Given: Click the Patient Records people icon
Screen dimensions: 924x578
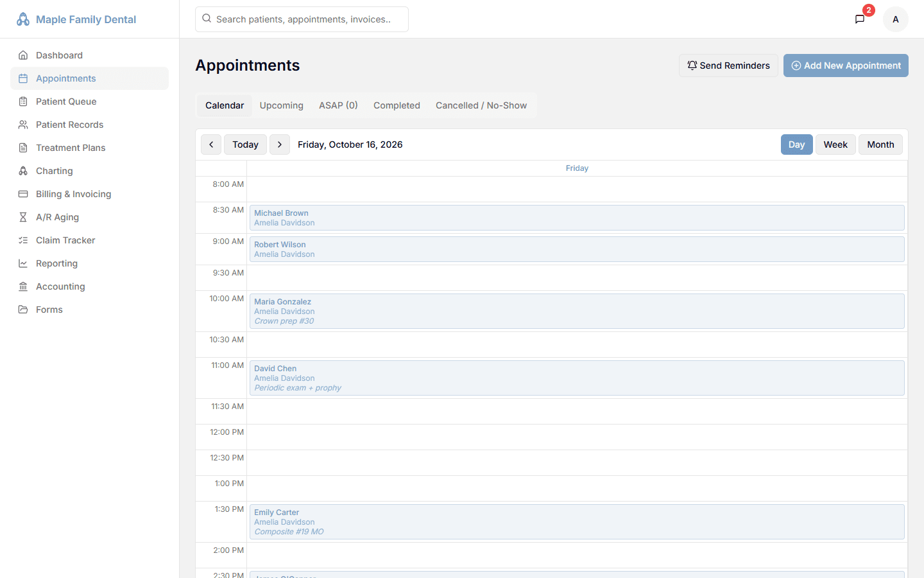Looking at the screenshot, I should coord(23,125).
